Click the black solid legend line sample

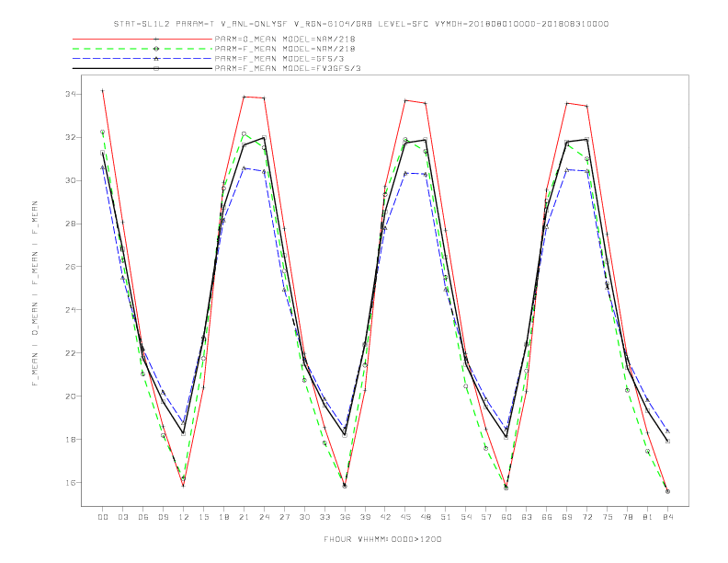click(x=142, y=68)
